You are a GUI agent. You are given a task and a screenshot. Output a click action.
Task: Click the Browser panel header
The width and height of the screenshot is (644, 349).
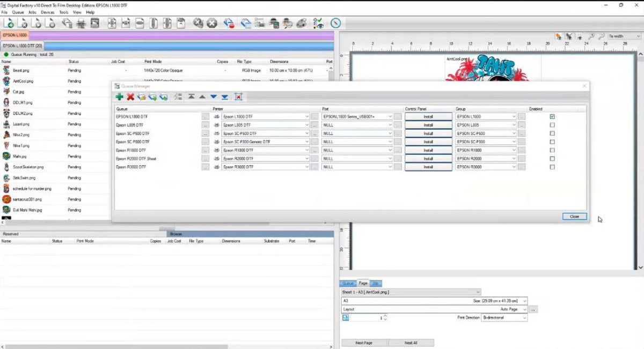click(x=250, y=234)
